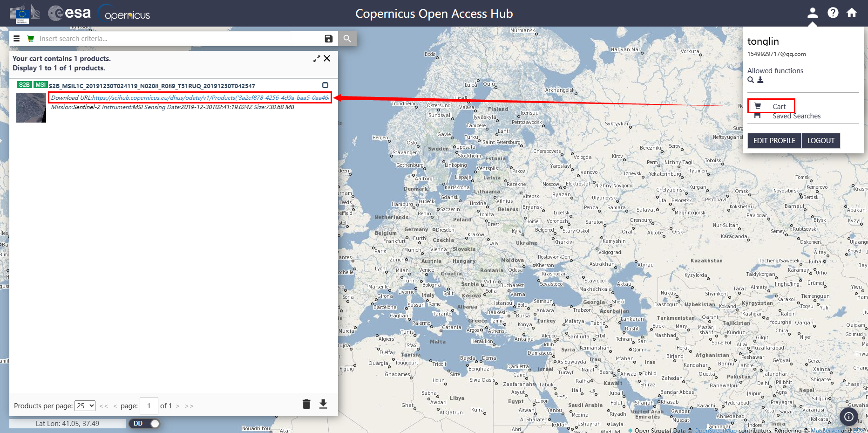This screenshot has width=868, height=433.
Task: Click the download allowed-function icon
Action: point(760,80)
